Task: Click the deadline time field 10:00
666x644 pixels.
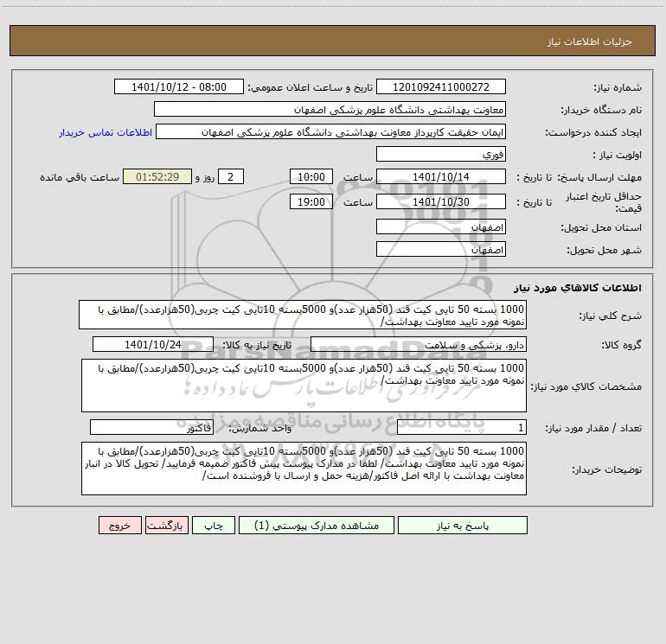Action: [311, 176]
